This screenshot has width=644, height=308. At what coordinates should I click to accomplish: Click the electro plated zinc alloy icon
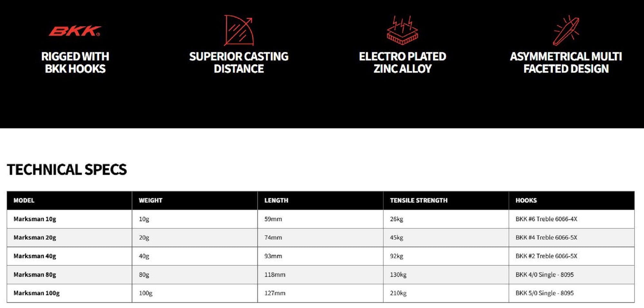point(402,31)
